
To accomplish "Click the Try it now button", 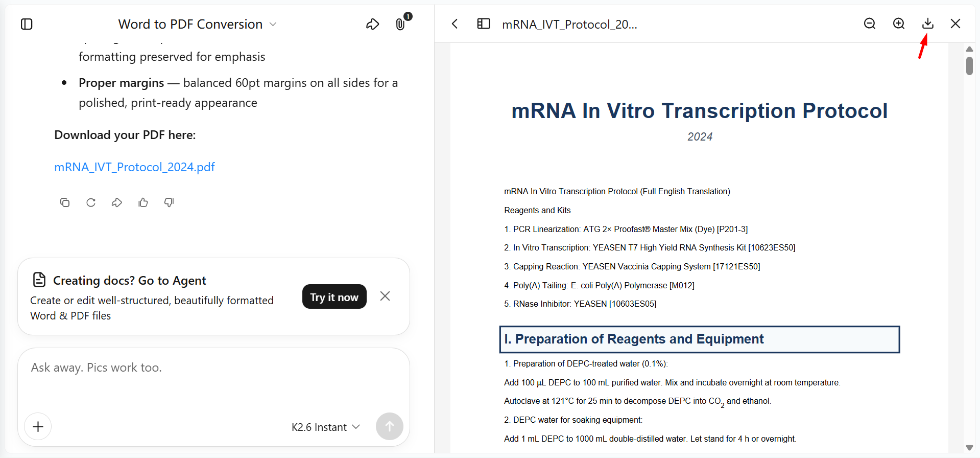I will 334,296.
